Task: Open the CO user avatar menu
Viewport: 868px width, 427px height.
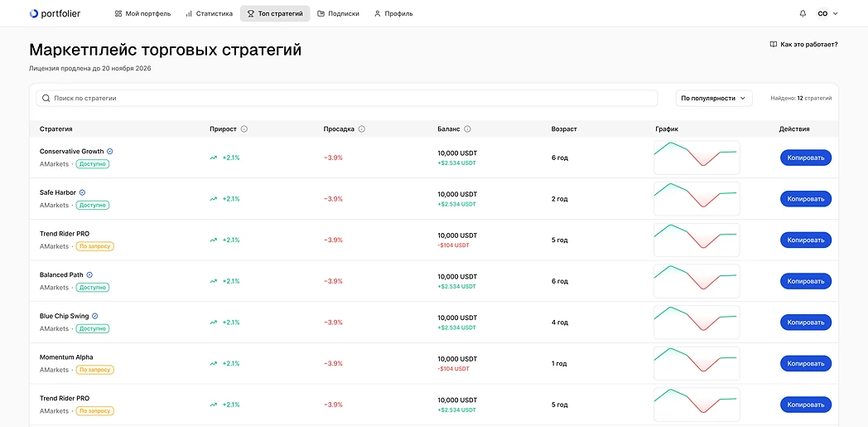Action: click(827, 13)
